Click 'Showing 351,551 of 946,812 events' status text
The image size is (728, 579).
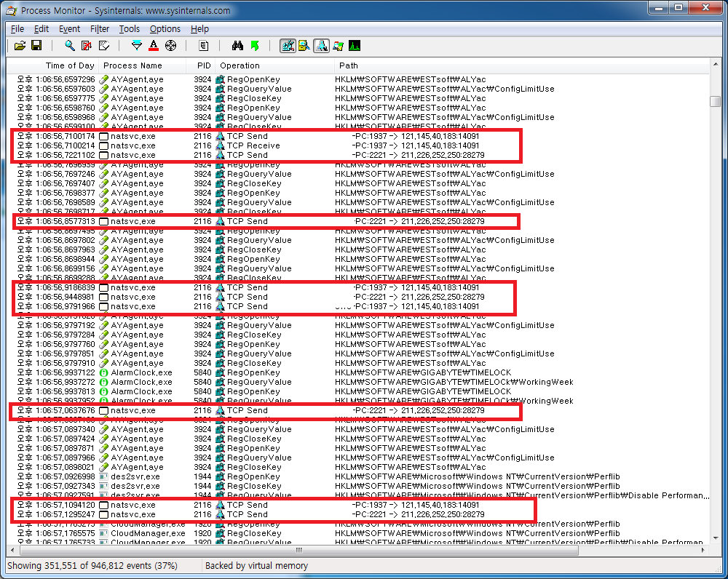coord(92,566)
